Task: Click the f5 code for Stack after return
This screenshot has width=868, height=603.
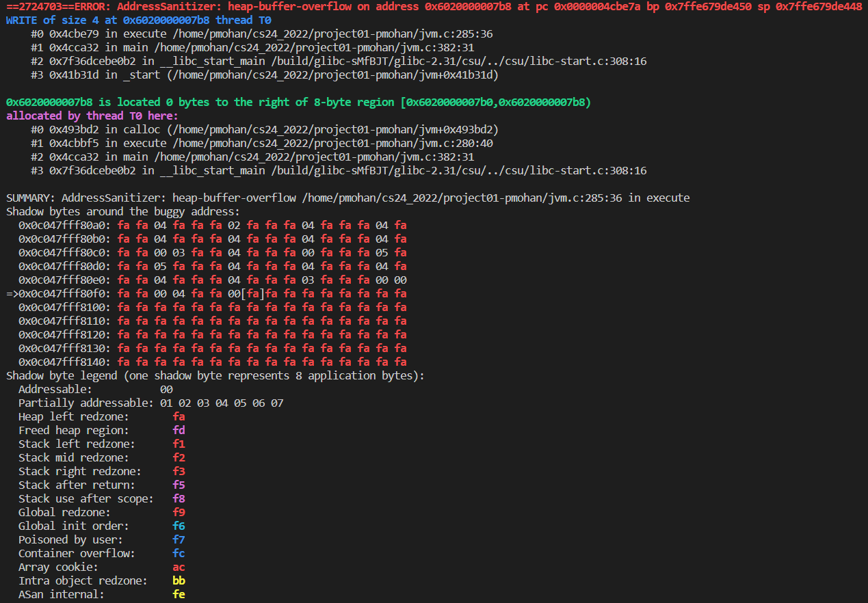Action: [x=179, y=485]
